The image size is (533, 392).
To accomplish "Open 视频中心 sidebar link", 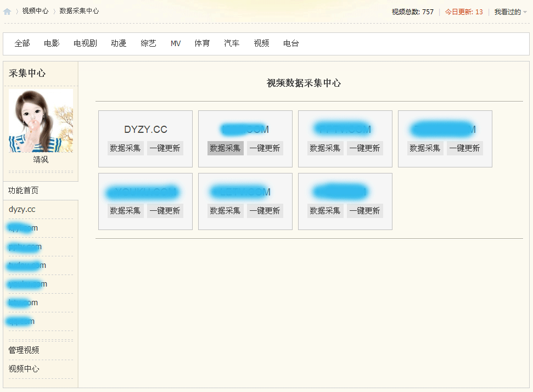I will [x=24, y=369].
